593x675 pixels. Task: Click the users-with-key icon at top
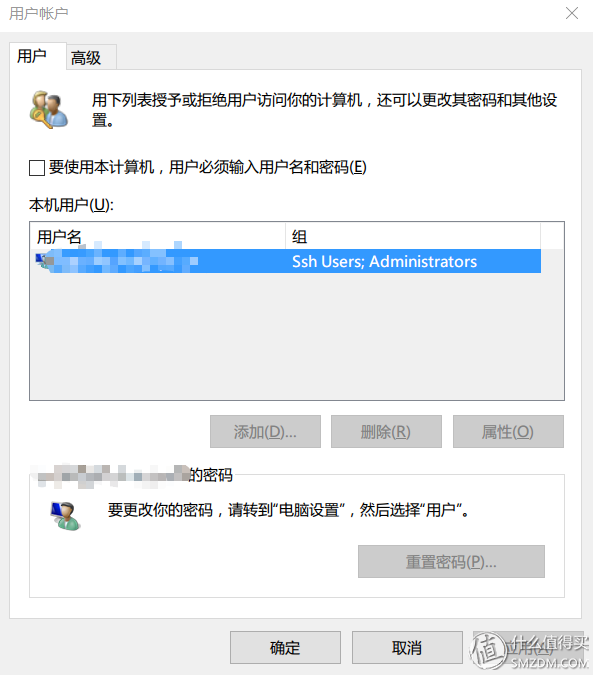(x=49, y=109)
